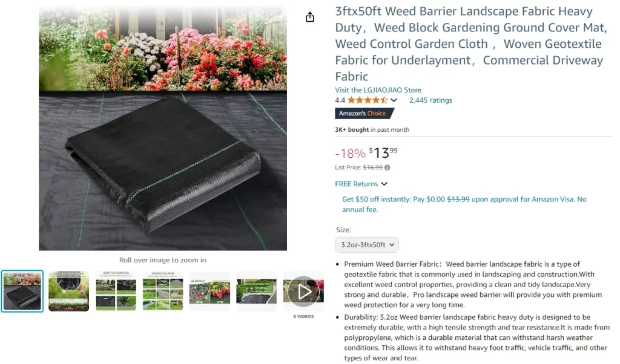Visit the LGJIAOJIAO Store link
The height and width of the screenshot is (364, 620).
pos(378,90)
